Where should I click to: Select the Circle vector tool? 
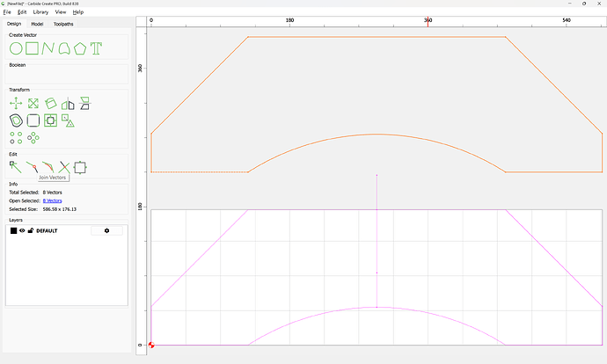[x=15, y=47]
